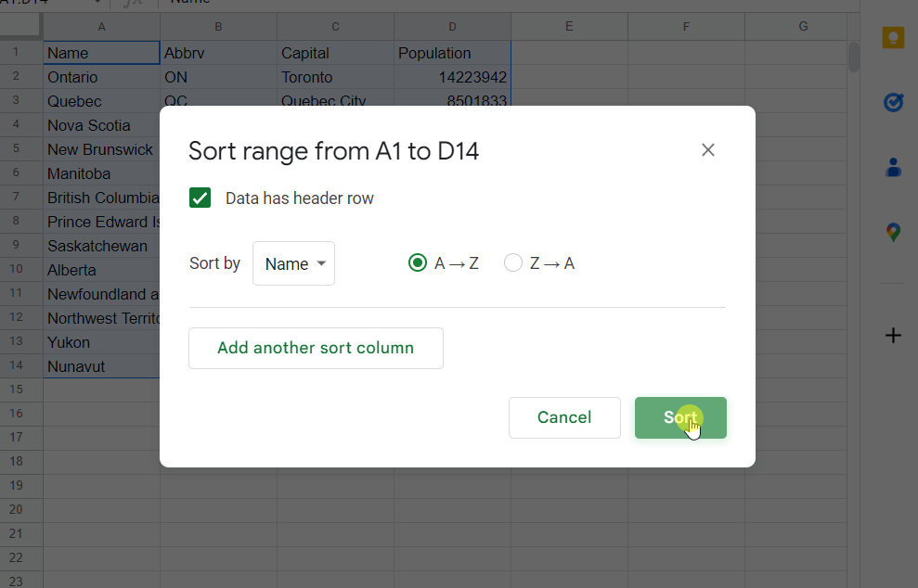Select column F header

point(686,27)
